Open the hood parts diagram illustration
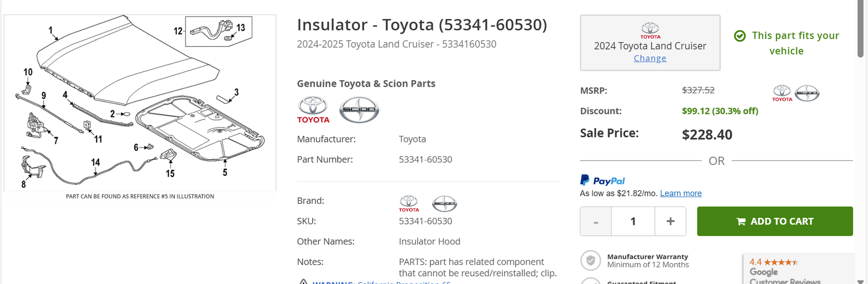The image size is (868, 284). click(140, 103)
